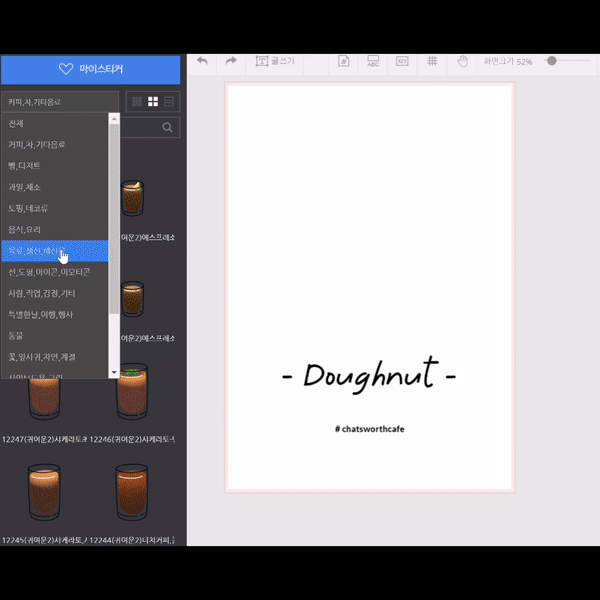This screenshot has width=600, height=600.
Task: Choose 토핑,데코류 category
Action: [x=55, y=208]
